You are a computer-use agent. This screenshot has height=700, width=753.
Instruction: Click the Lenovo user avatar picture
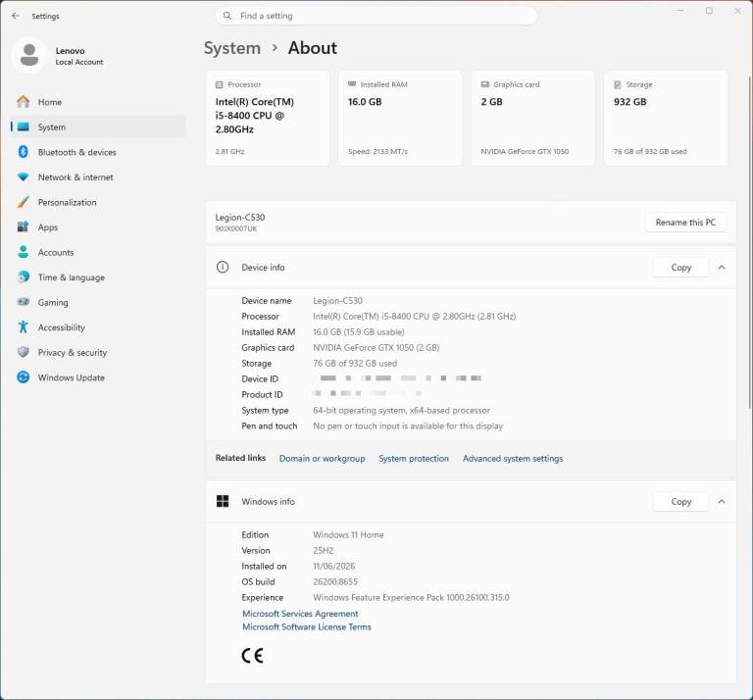(29, 55)
